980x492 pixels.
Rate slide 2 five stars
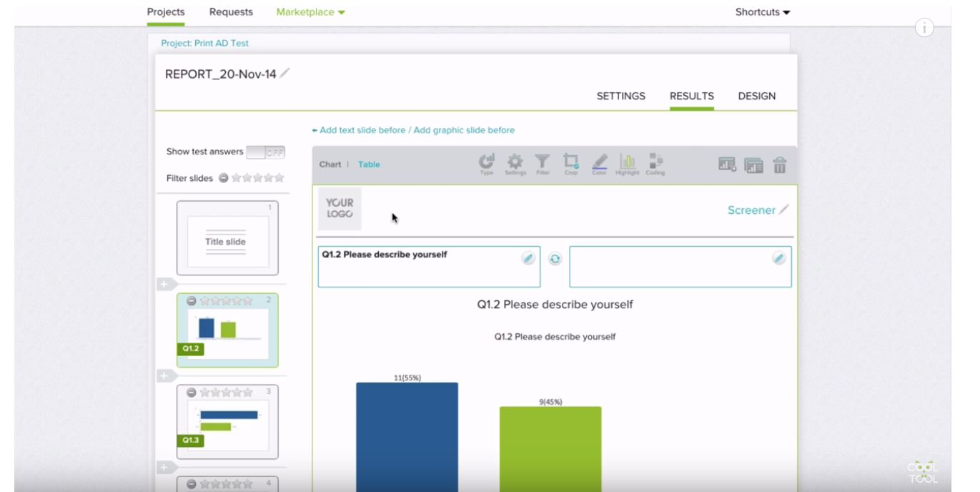pyautogui.click(x=247, y=301)
